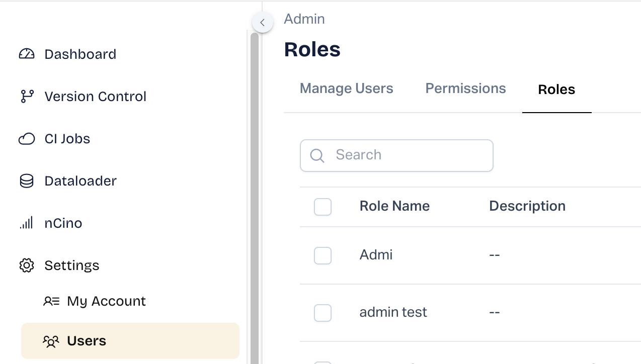Viewport: 641px width, 364px height.
Task: Click the Dataloader database icon
Action: pos(27,181)
